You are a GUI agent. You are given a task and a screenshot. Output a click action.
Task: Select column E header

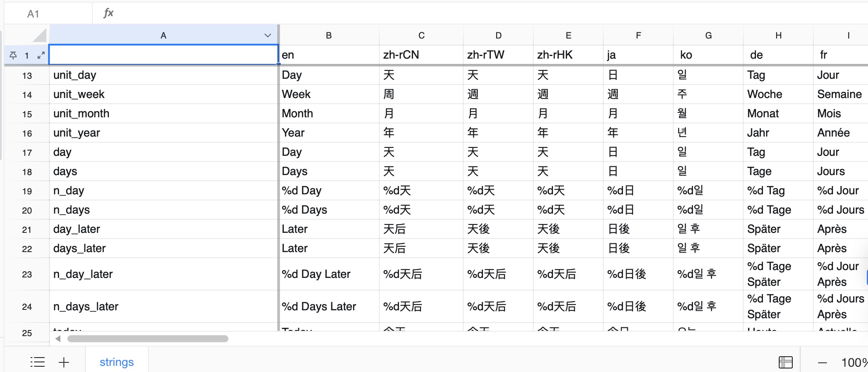coord(568,35)
